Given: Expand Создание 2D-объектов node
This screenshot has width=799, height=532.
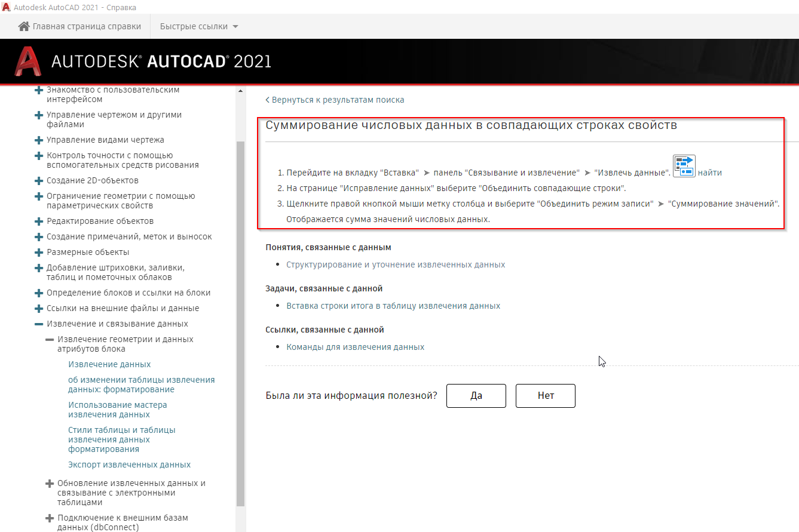Looking at the screenshot, I should pyautogui.click(x=39, y=181).
